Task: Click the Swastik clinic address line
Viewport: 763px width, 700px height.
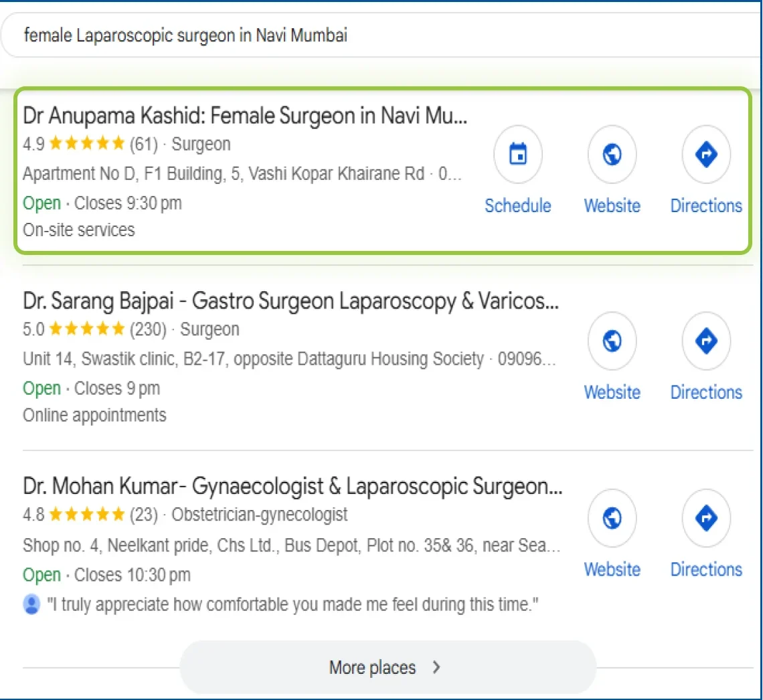Action: pyautogui.click(x=289, y=359)
